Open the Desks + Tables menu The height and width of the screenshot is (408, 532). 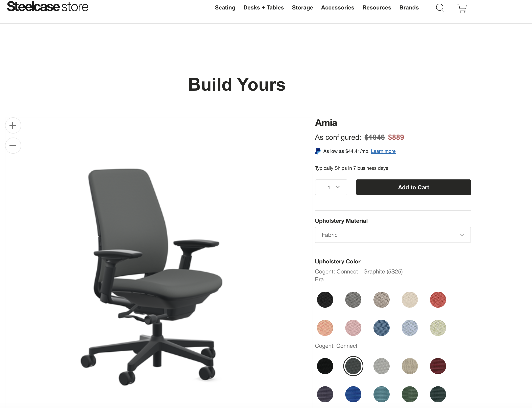[264, 7]
